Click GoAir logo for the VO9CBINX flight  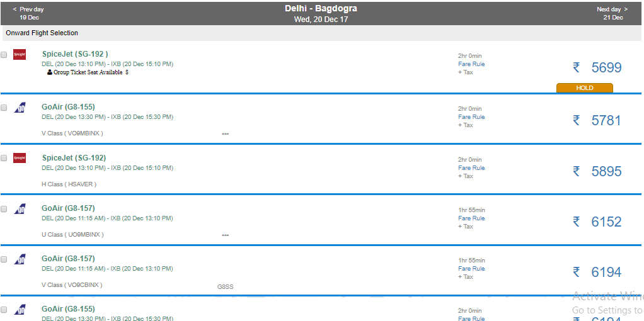[20, 259]
